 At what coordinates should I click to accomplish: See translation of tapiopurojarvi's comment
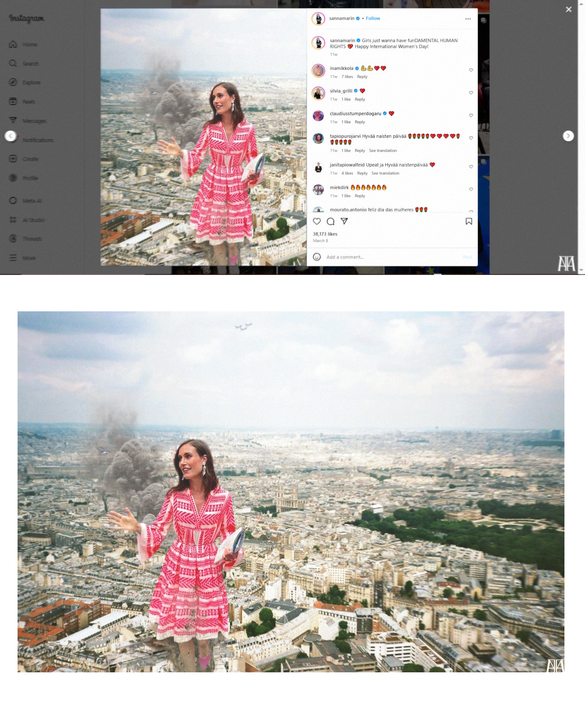(383, 151)
